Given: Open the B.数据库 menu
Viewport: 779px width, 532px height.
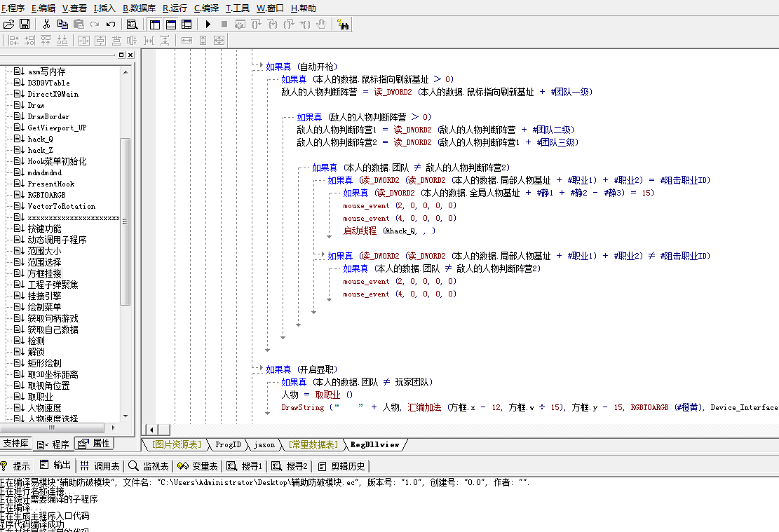Looking at the screenshot, I should click(x=139, y=8).
